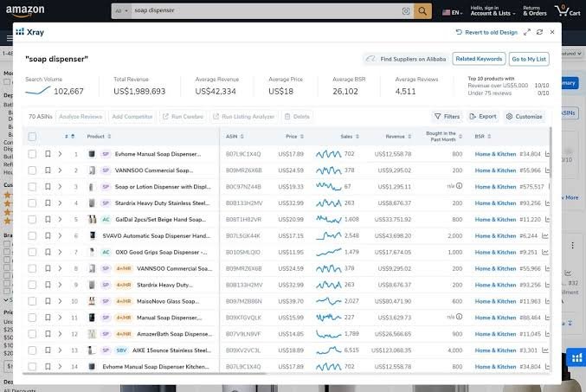Click the horizontal table scrollbar
Screen dimensions: 586x392
145,373
